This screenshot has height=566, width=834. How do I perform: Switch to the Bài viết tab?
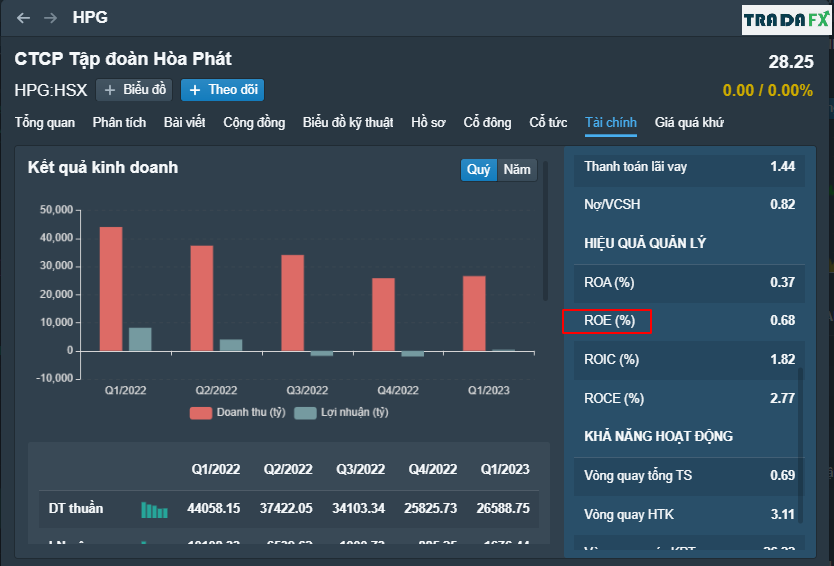click(185, 123)
